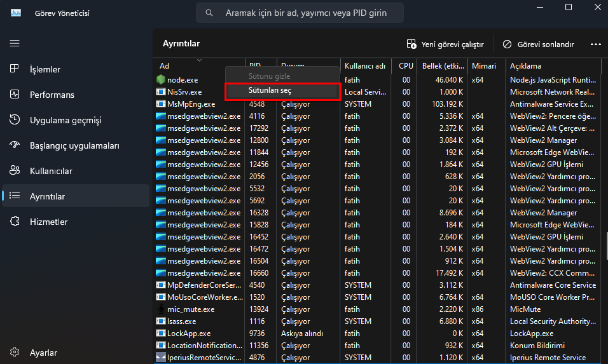Select the node.exe process name
Screen dimensions: 608x364
pos(183,80)
